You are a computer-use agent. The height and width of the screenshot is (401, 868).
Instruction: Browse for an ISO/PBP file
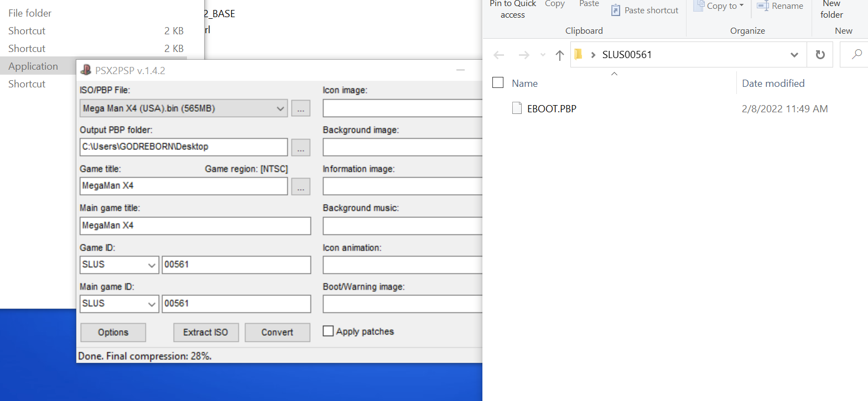pos(301,108)
